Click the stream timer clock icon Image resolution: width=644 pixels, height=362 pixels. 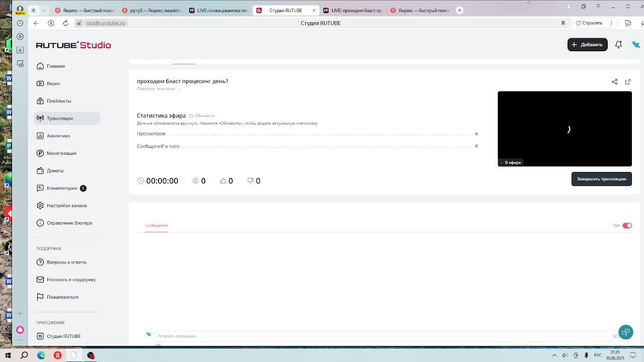tap(140, 180)
